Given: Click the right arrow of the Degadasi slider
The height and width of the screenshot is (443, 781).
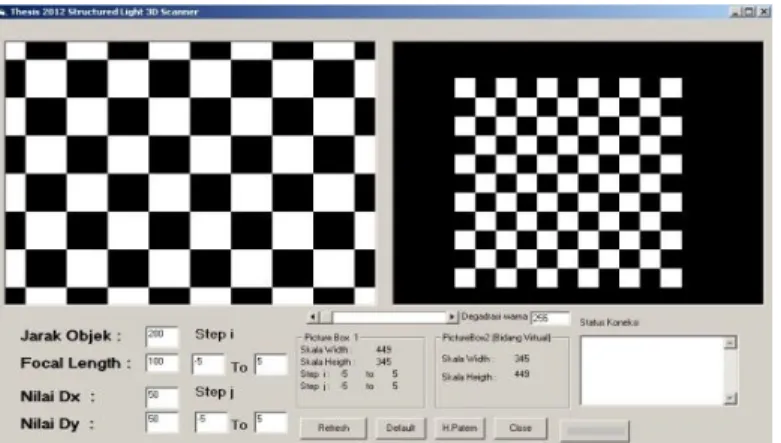Looking at the screenshot, I should tap(451, 317).
